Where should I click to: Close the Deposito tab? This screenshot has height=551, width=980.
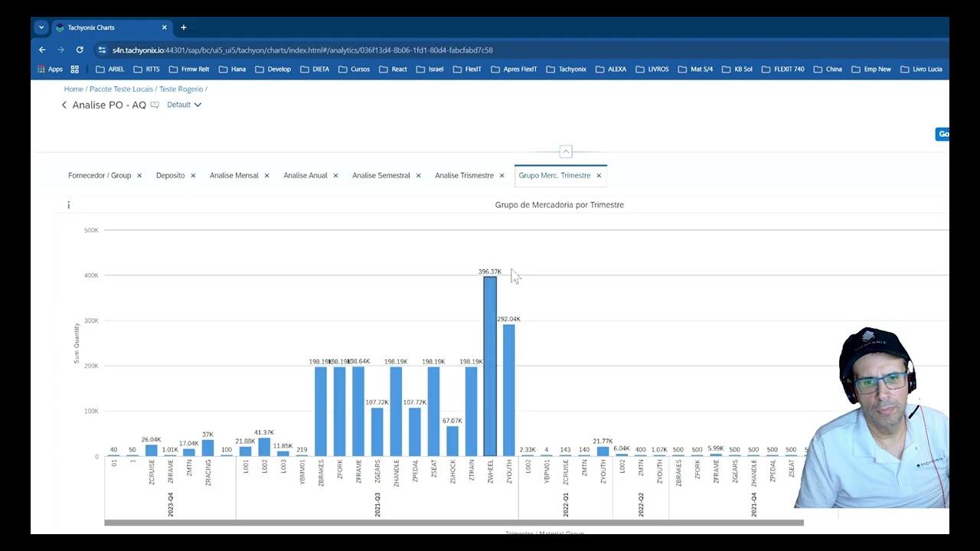click(x=193, y=175)
